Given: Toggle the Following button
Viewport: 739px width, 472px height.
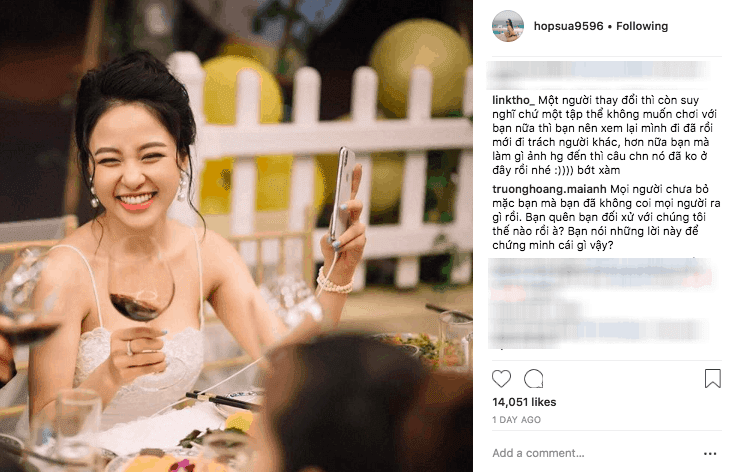Looking at the screenshot, I should point(642,26).
